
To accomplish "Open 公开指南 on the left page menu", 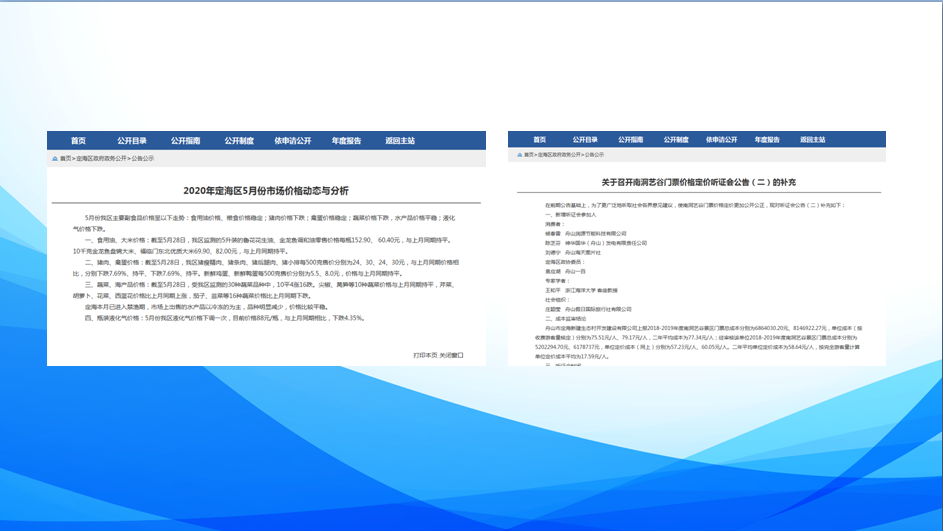I will [185, 141].
